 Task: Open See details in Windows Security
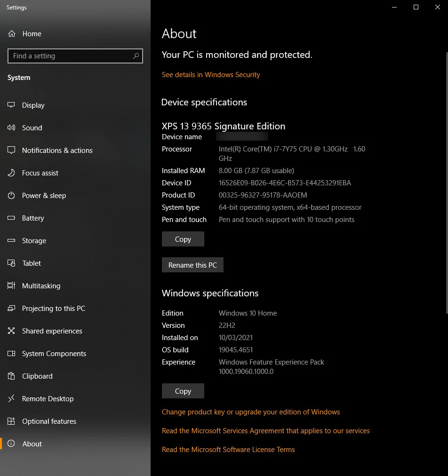pyautogui.click(x=211, y=75)
